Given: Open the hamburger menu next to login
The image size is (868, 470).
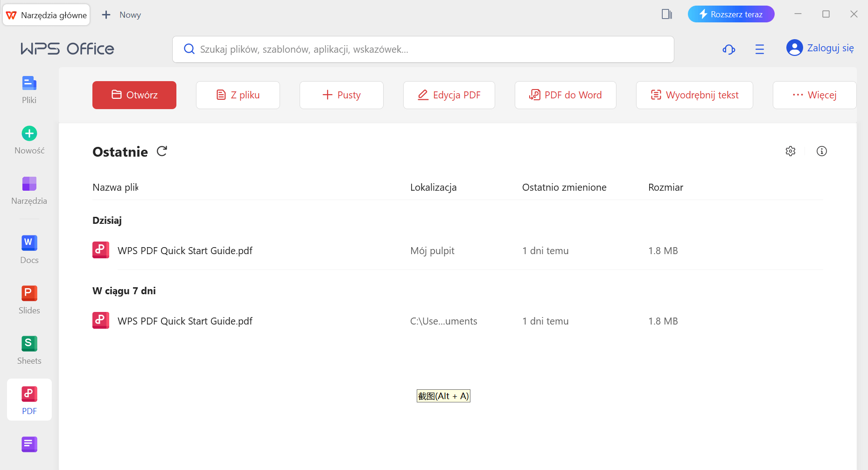Looking at the screenshot, I should pyautogui.click(x=760, y=49).
